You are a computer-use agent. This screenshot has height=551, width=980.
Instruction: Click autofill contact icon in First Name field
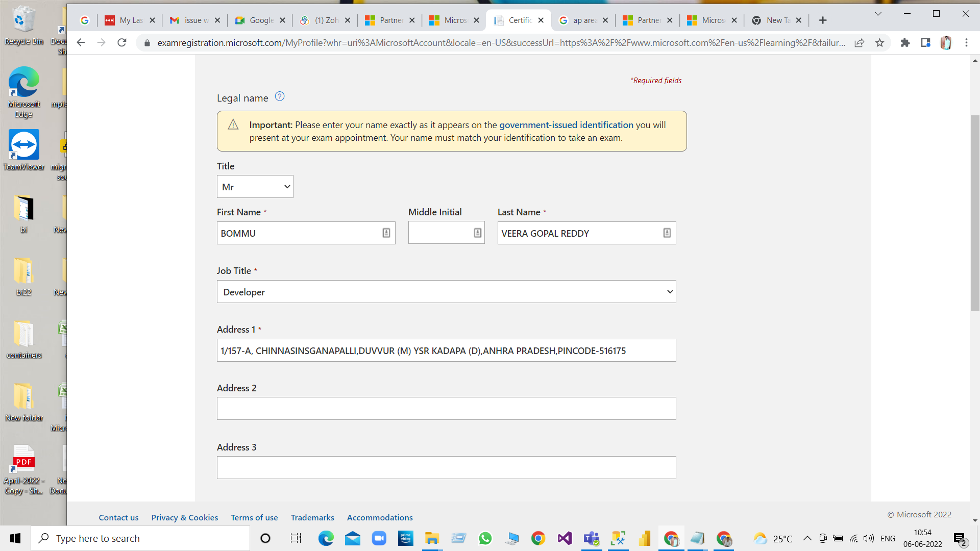click(386, 233)
